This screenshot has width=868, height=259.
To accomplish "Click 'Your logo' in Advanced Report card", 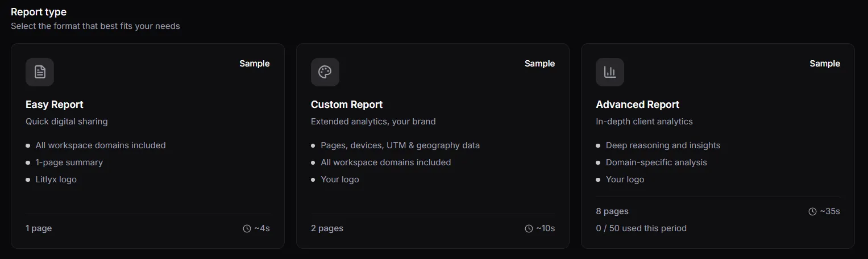I will pyautogui.click(x=625, y=179).
